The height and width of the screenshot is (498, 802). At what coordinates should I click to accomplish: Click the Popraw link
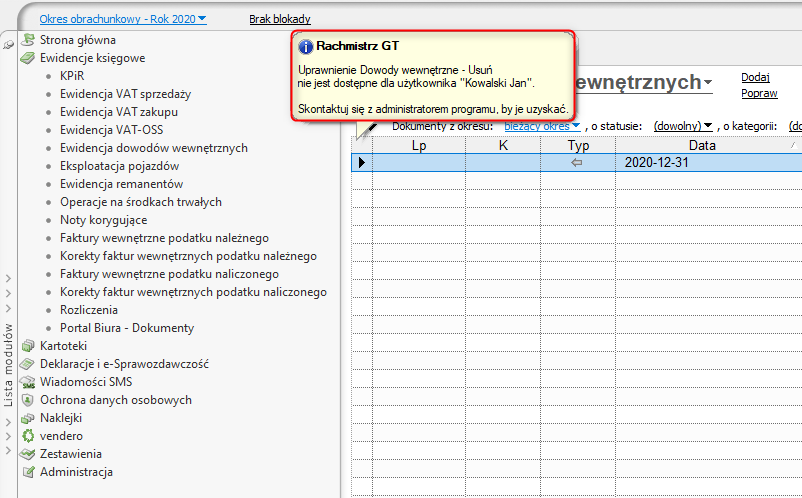760,93
